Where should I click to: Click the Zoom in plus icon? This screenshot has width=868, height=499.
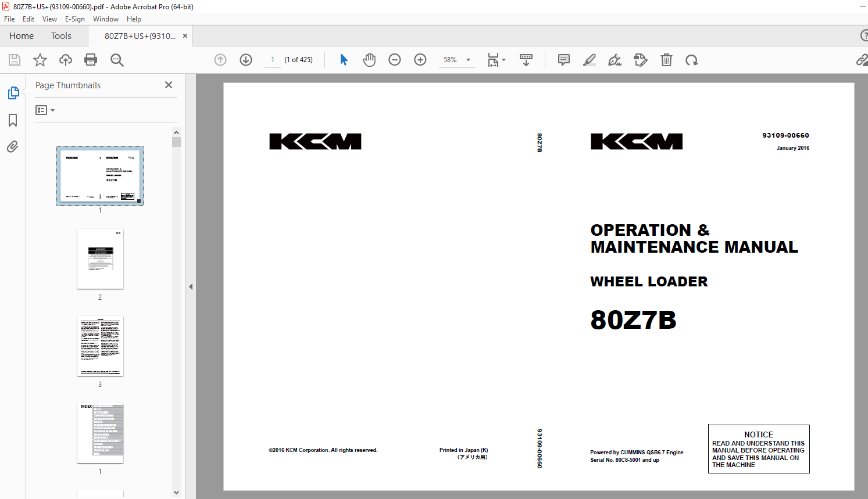point(420,60)
